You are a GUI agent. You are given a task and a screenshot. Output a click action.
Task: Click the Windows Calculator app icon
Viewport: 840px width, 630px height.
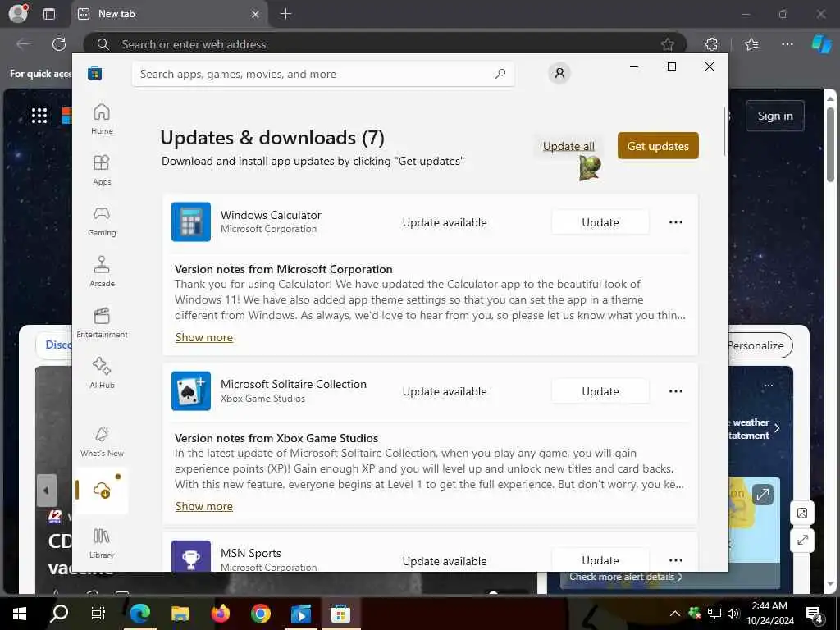coord(190,221)
